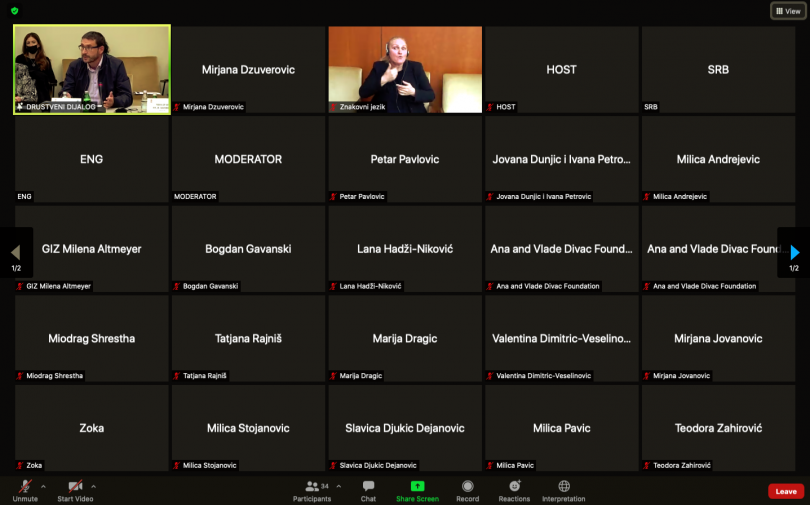Image resolution: width=810 pixels, height=505 pixels.
Task: Open the Participants panel
Action: [x=311, y=489]
